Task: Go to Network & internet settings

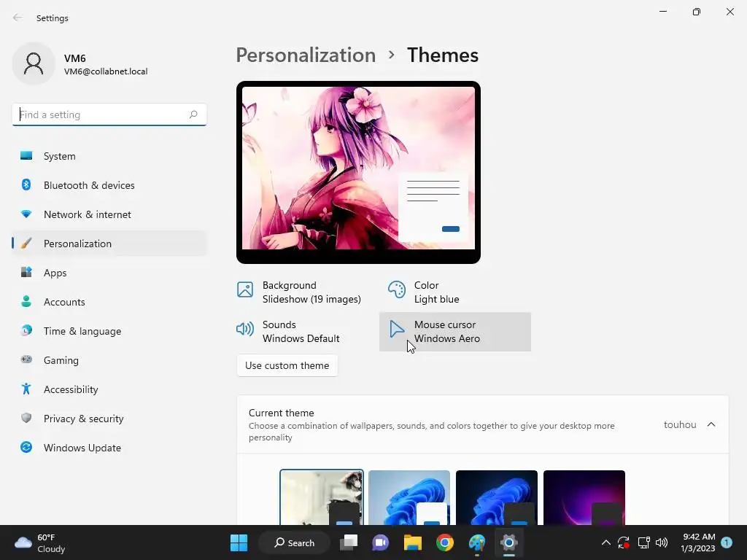Action: coord(109,214)
